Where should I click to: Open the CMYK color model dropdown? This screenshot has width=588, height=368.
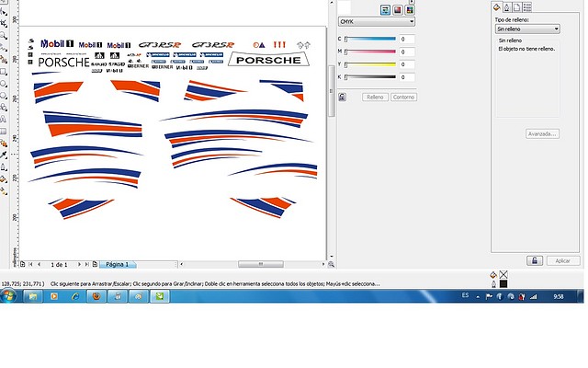(x=377, y=22)
